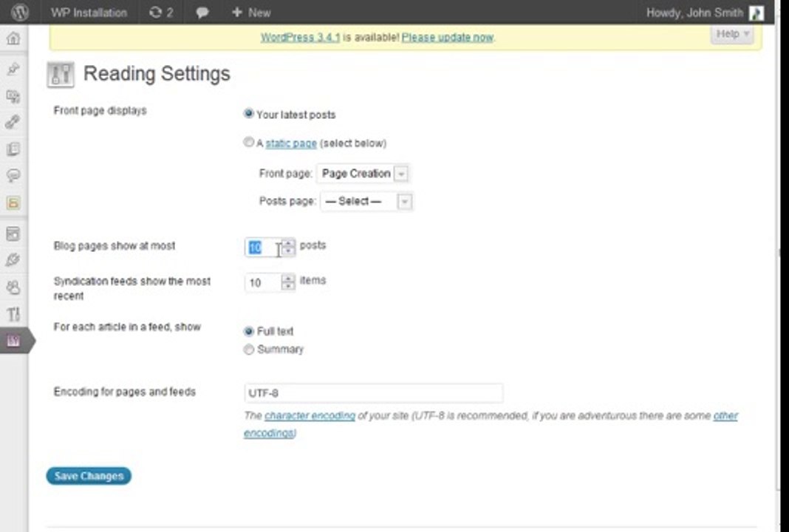
Task: Open the Links chain icon in sidebar
Action: click(x=13, y=122)
